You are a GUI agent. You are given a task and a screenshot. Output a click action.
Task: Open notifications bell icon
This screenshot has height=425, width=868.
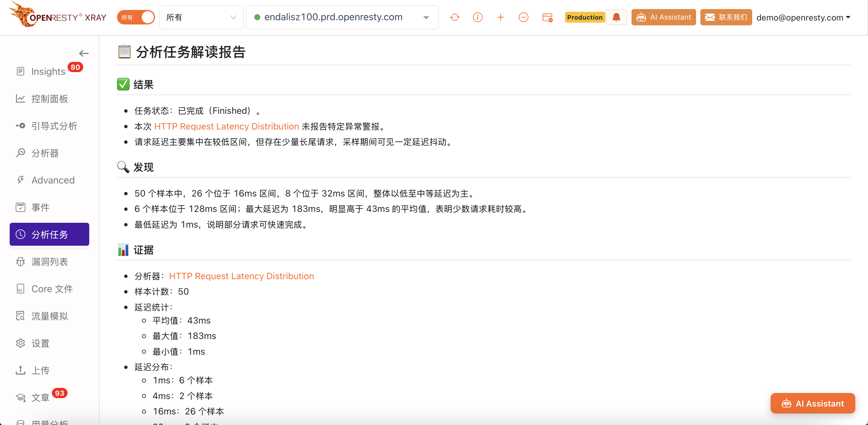tap(616, 17)
